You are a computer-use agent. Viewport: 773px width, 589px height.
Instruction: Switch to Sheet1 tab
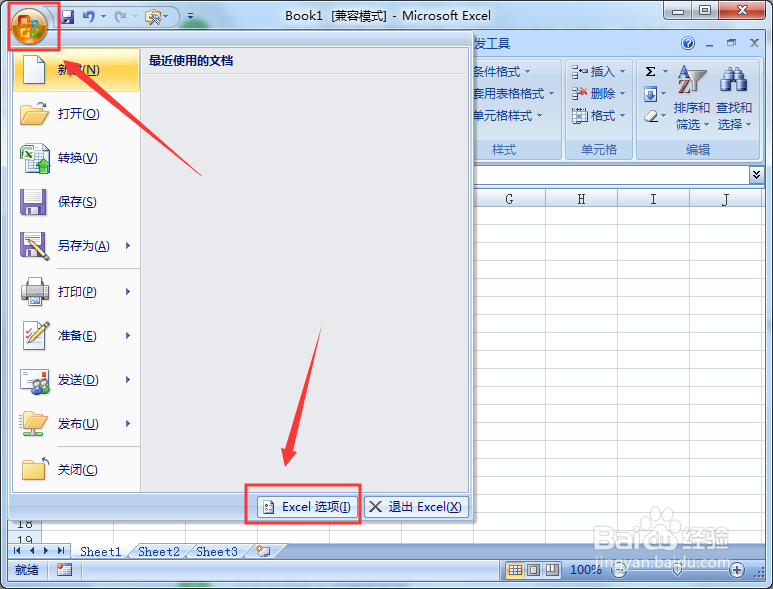pos(101,552)
